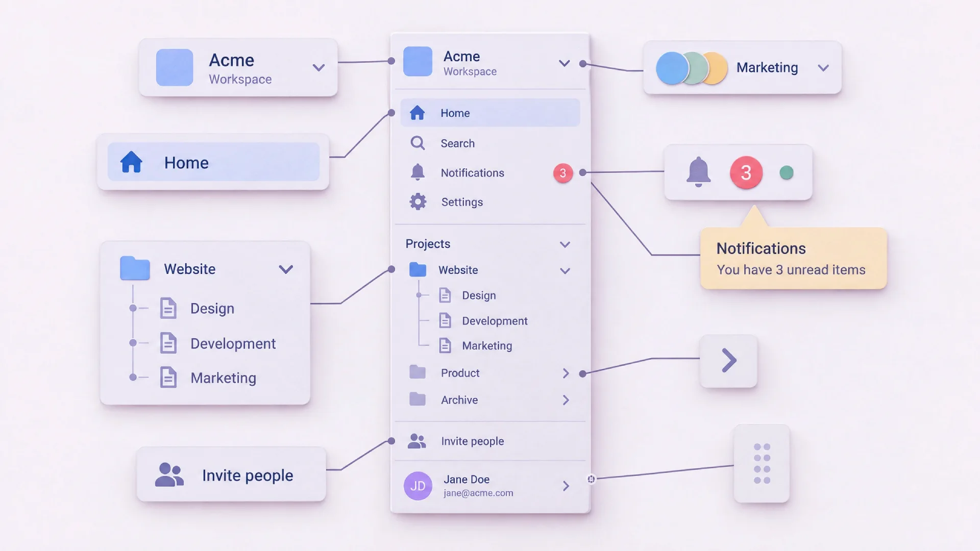980x551 pixels.
Task: Select Design in left Website card
Action: pos(212,309)
